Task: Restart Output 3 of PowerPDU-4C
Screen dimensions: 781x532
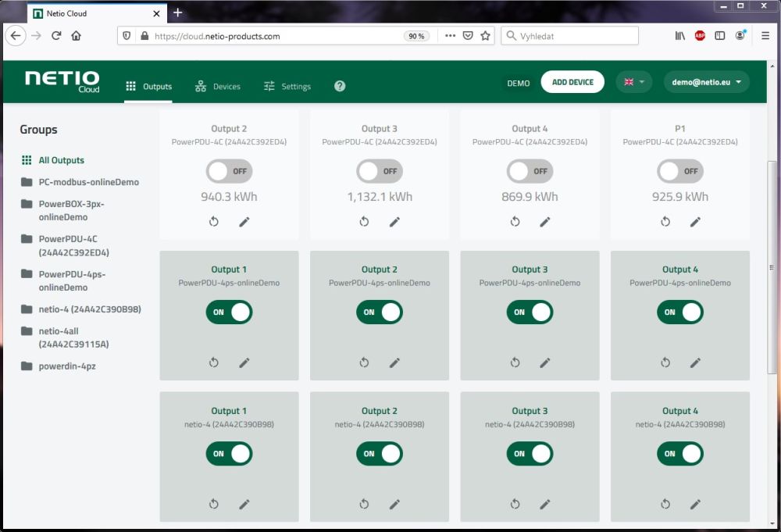Action: 364,222
